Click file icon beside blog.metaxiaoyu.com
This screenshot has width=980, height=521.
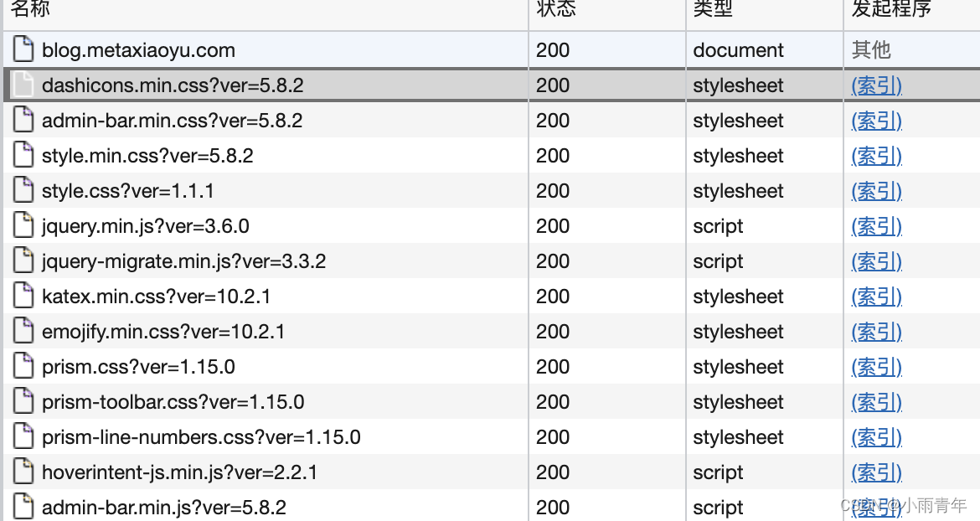tap(25, 50)
